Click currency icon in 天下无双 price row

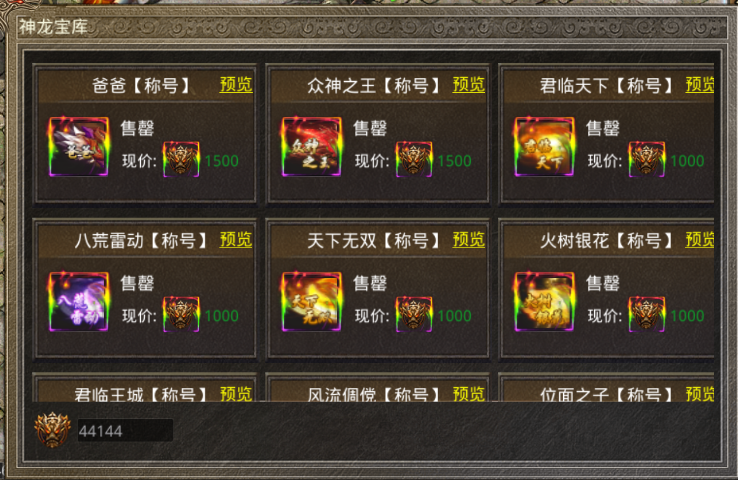(414, 314)
